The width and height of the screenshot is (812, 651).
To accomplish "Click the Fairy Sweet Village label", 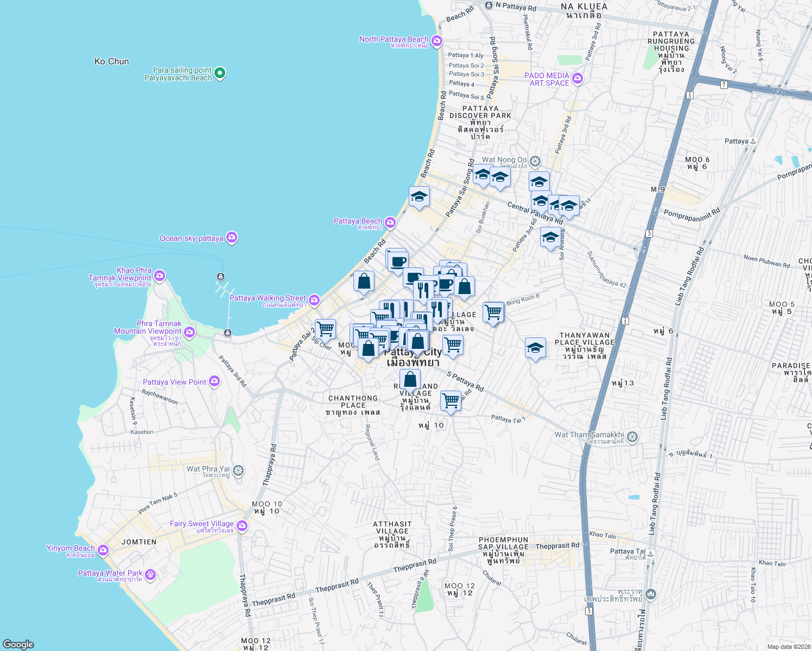I will (202, 524).
